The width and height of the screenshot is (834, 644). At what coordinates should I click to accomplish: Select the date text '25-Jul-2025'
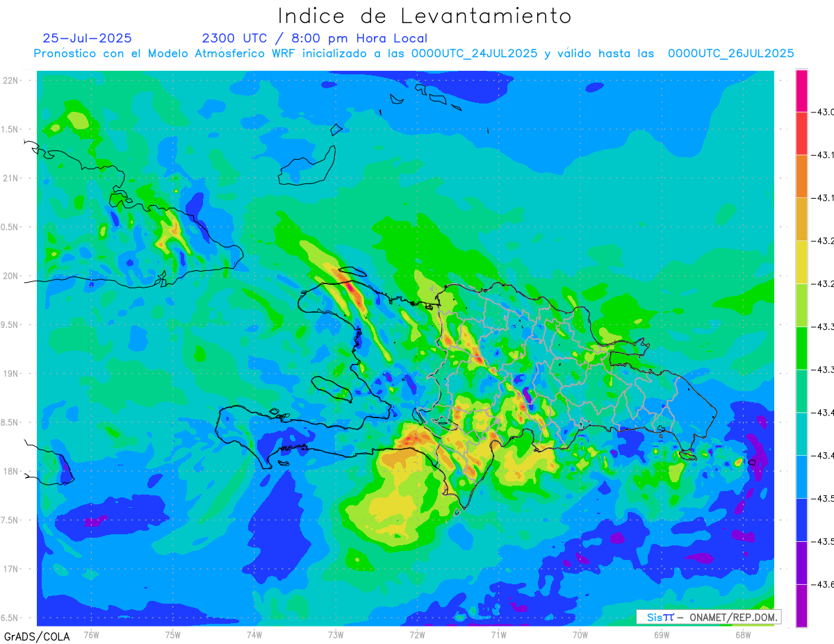pos(87,38)
